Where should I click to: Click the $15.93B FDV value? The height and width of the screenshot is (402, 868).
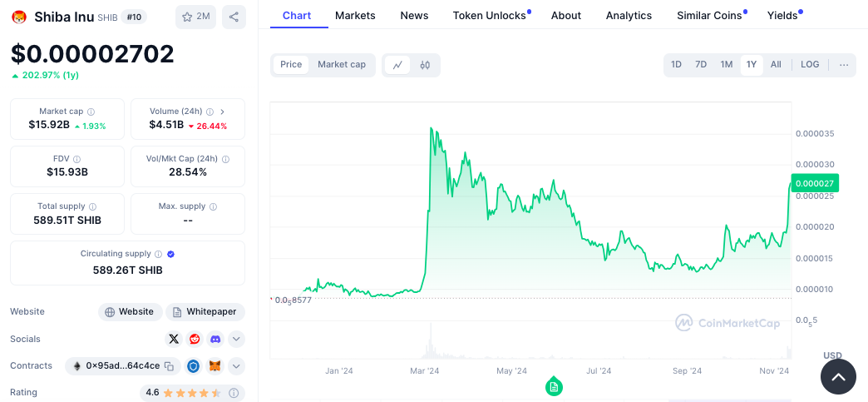67,172
